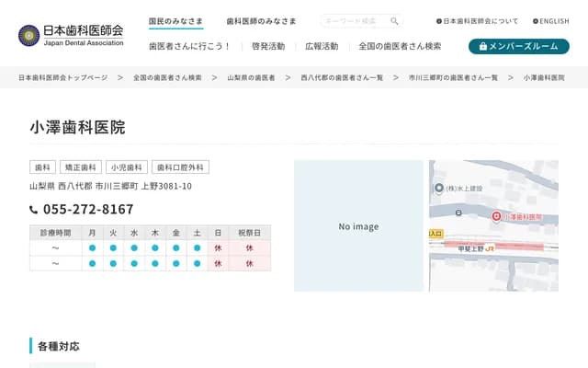
Task: Open the 啓発活動 menu
Action: [267, 46]
